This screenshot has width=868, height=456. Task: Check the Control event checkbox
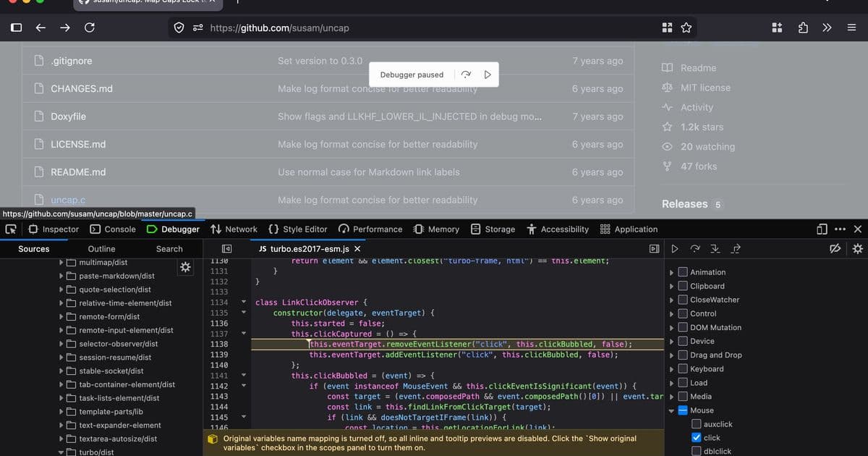click(x=683, y=313)
